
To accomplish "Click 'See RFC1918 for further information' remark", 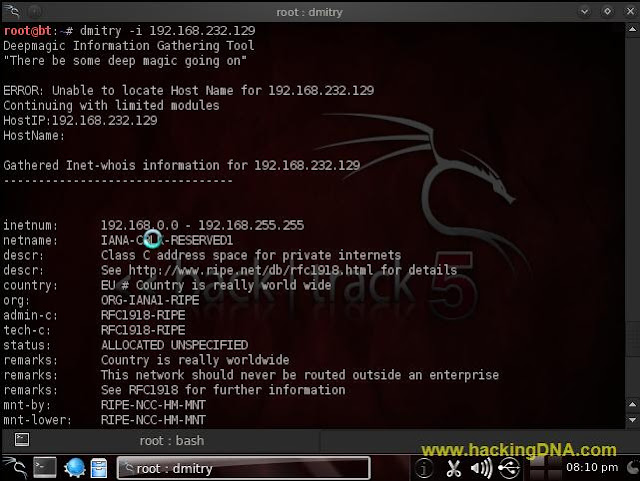I will 223,390.
